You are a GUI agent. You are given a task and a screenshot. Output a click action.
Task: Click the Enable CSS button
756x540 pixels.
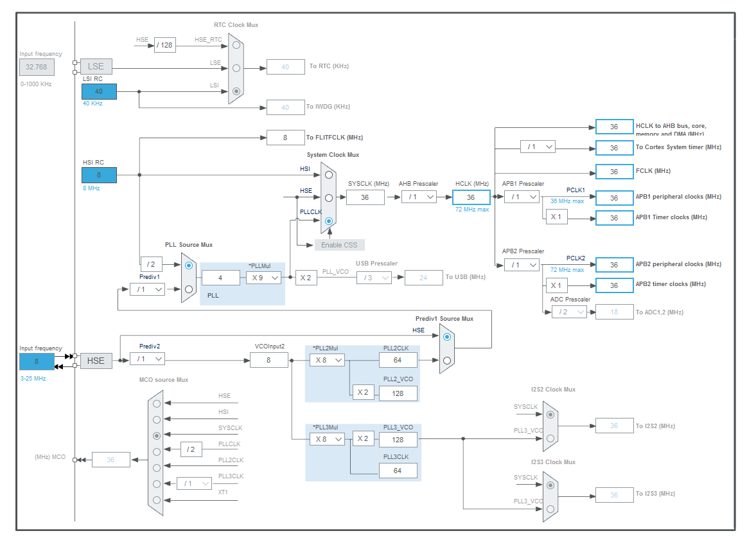click(338, 245)
